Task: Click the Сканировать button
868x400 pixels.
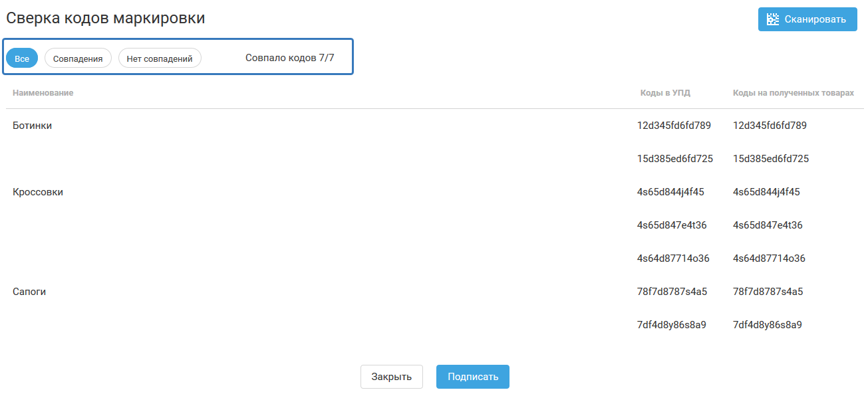Action: tap(807, 19)
